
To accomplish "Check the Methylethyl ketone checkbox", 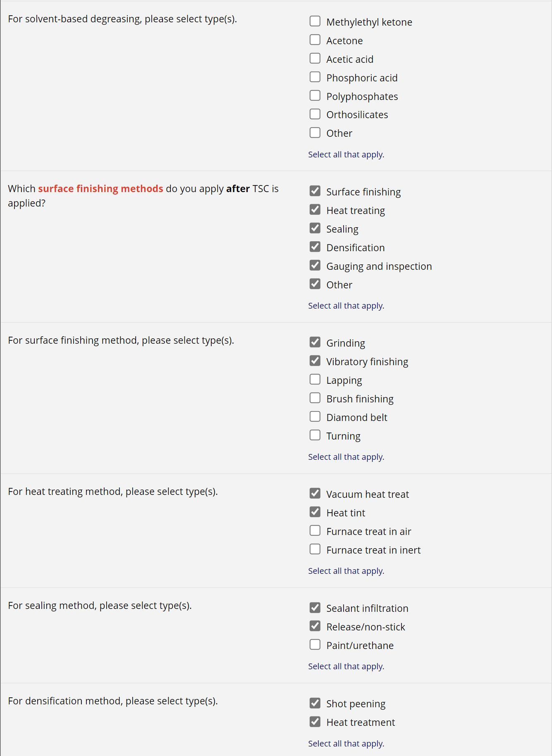I will point(315,21).
